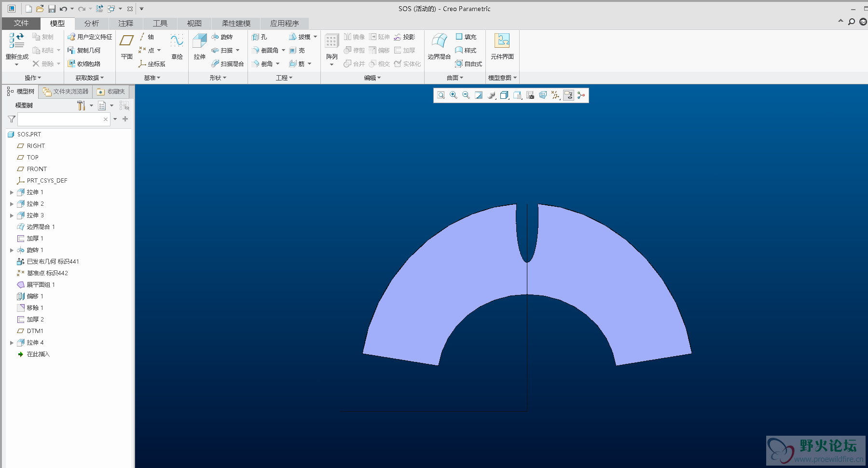Toggle perspective view icon

(543, 95)
